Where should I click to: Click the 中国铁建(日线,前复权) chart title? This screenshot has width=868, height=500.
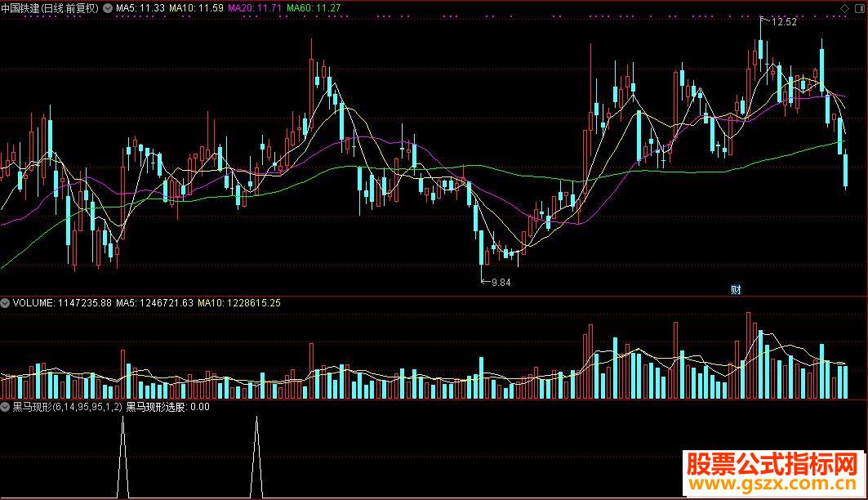coord(50,8)
